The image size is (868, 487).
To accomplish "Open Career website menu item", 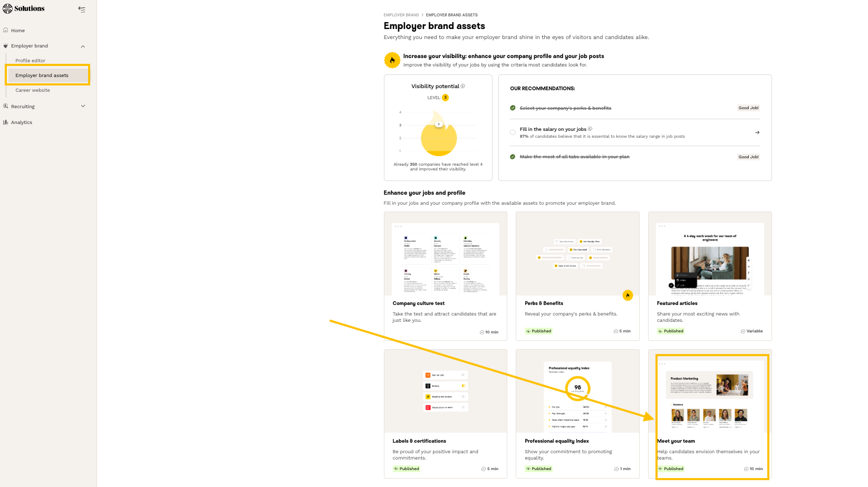I will coord(33,90).
